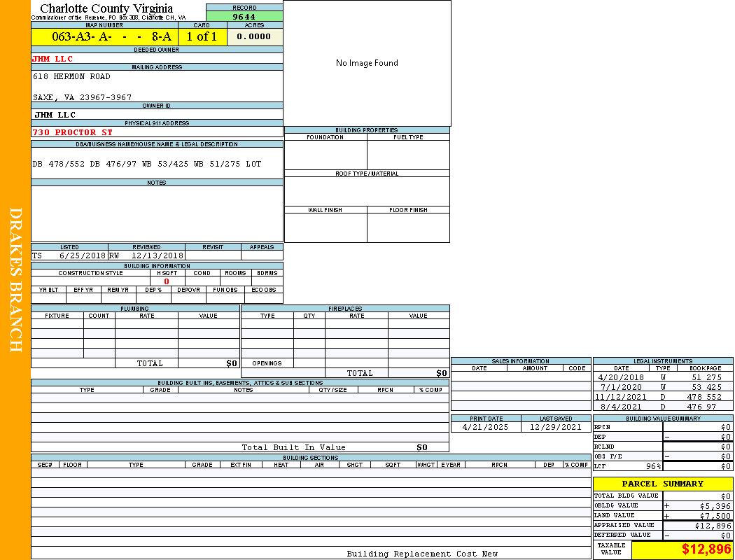Click the reviewed date 12/13/2018
The image size is (735, 560).
(157, 255)
